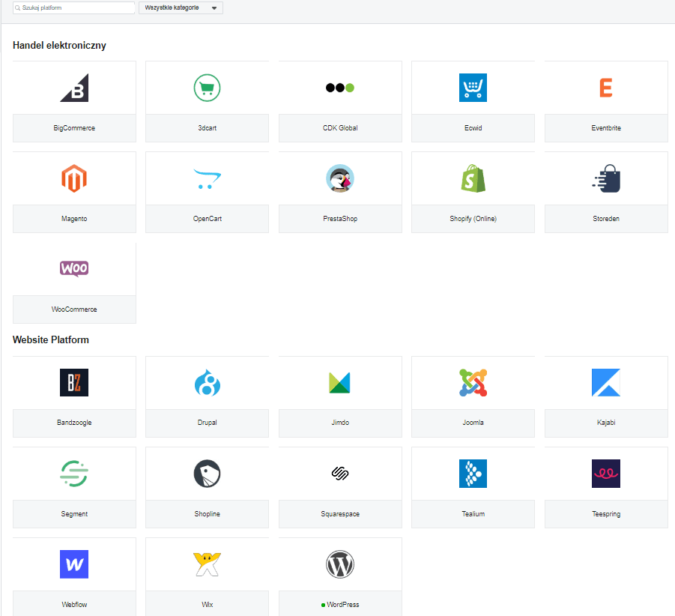675x616 pixels.
Task: Click the Ecwid cart icon
Action: 473,88
